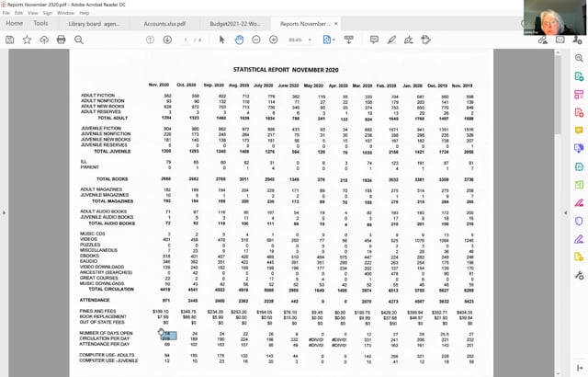Click the "ATTENDANCE" row label
This screenshot has width=588, height=377.
point(95,300)
